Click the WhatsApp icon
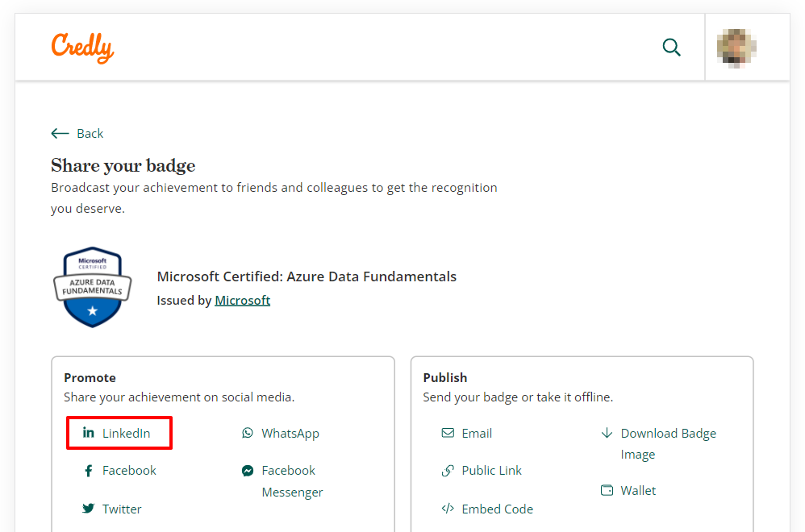This screenshot has width=805, height=532. click(x=248, y=433)
